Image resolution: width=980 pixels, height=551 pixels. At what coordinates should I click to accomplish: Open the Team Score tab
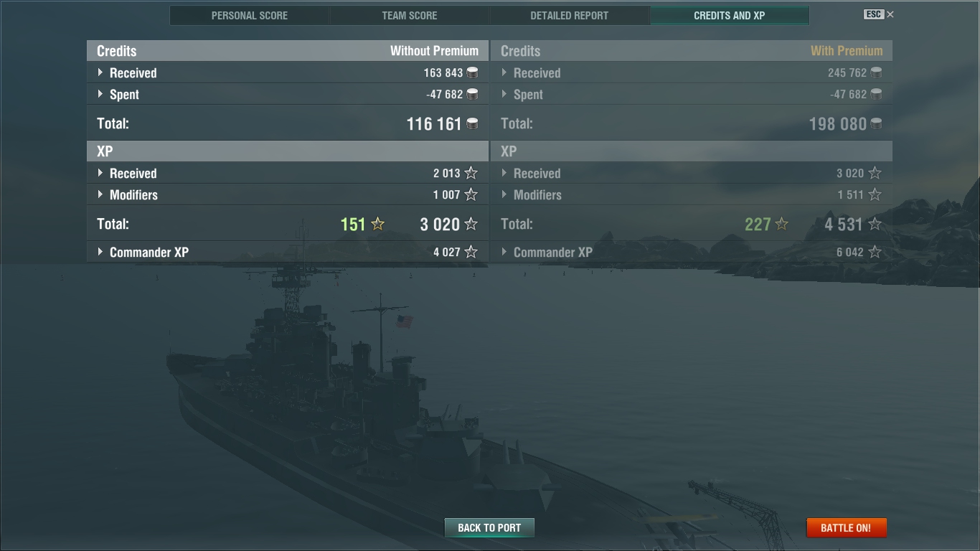[410, 15]
